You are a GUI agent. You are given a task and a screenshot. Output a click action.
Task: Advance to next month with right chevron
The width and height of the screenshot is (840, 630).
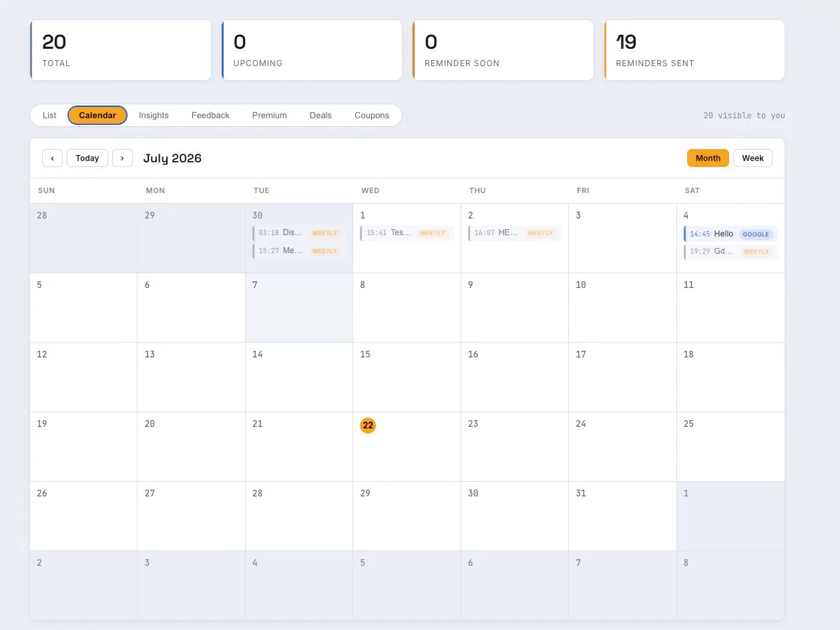pos(122,158)
